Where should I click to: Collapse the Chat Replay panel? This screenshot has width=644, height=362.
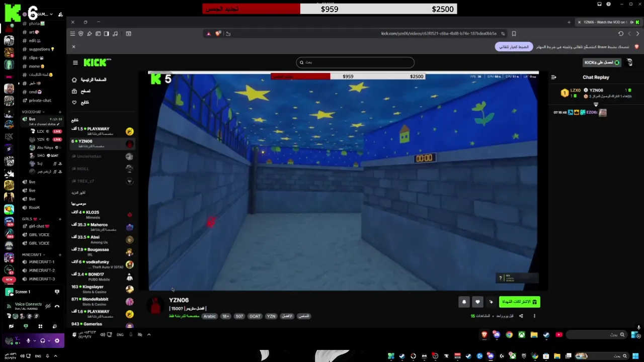pos(553,77)
